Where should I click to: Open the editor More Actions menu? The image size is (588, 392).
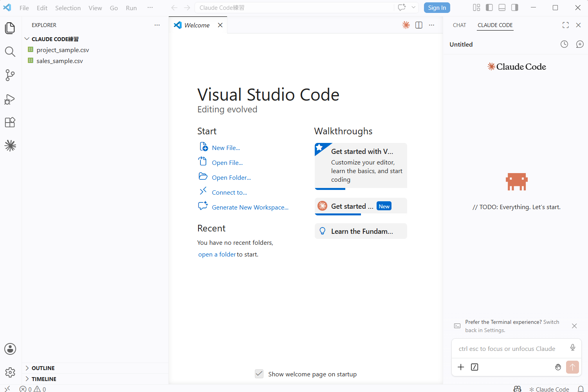(431, 25)
